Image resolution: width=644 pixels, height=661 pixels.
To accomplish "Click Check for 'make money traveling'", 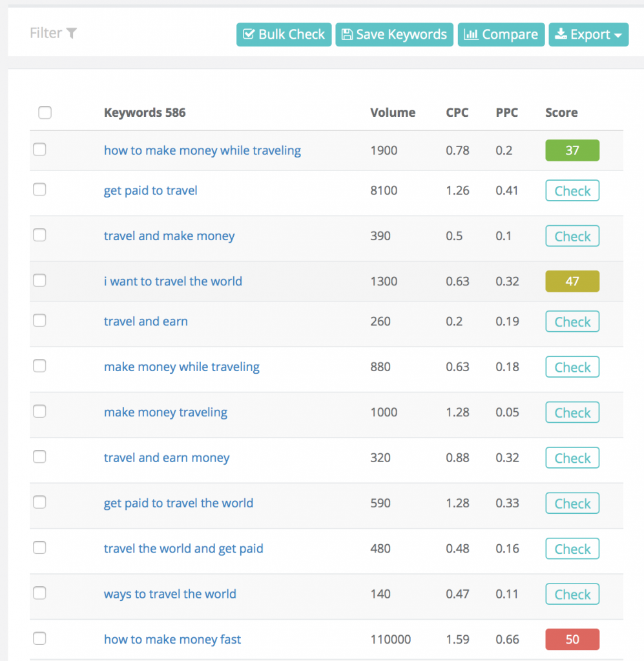I will click(x=572, y=412).
